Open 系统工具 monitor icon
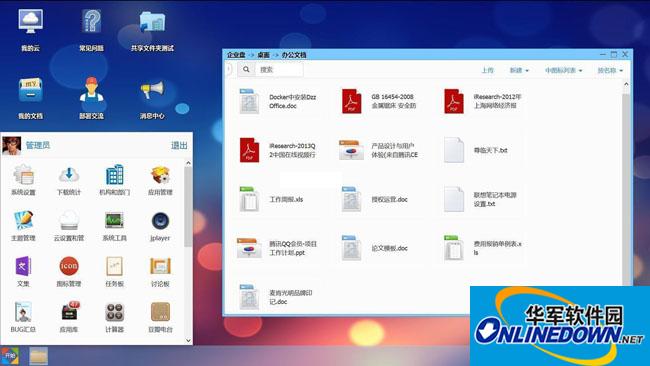The height and width of the screenshot is (366, 650). coord(114,221)
